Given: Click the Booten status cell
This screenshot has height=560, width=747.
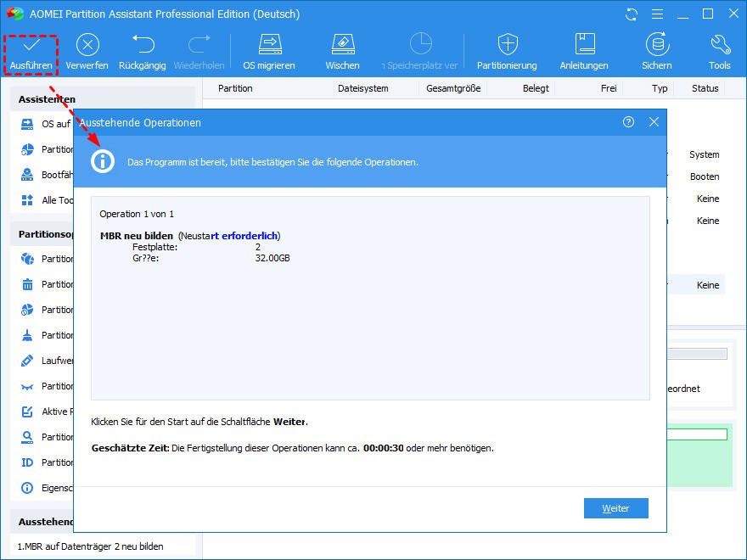Looking at the screenshot, I should pyautogui.click(x=705, y=176).
